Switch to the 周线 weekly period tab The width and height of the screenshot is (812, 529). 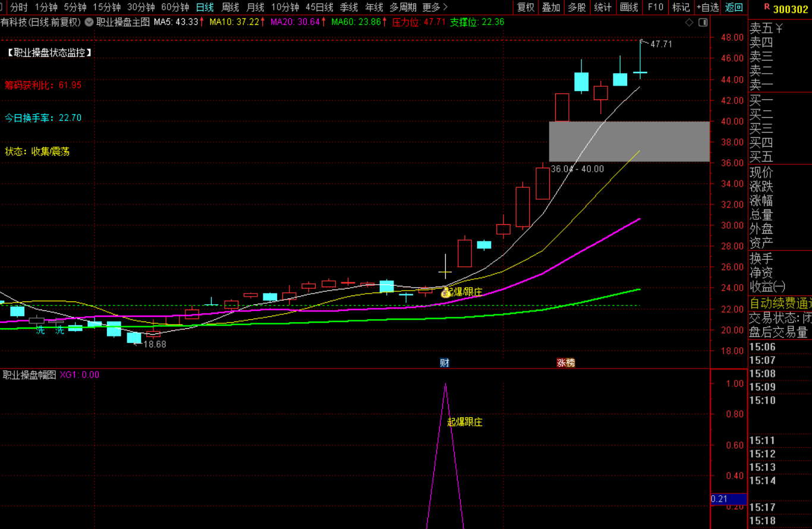[230, 7]
